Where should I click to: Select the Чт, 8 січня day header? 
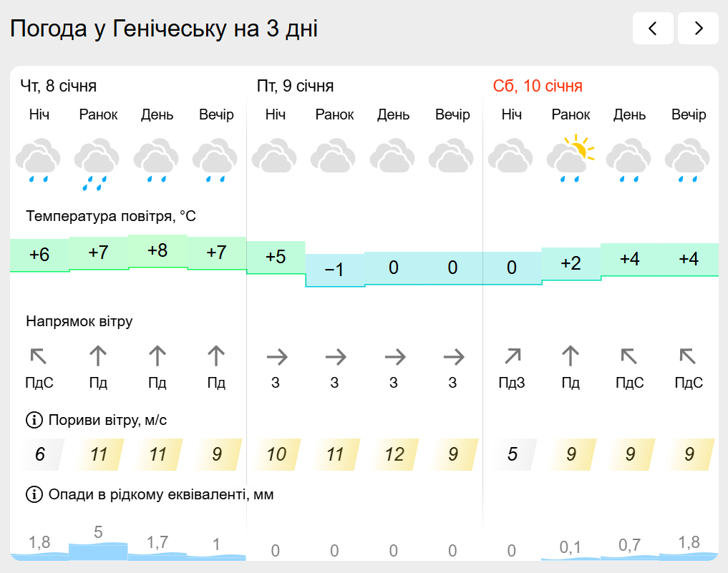point(59,87)
